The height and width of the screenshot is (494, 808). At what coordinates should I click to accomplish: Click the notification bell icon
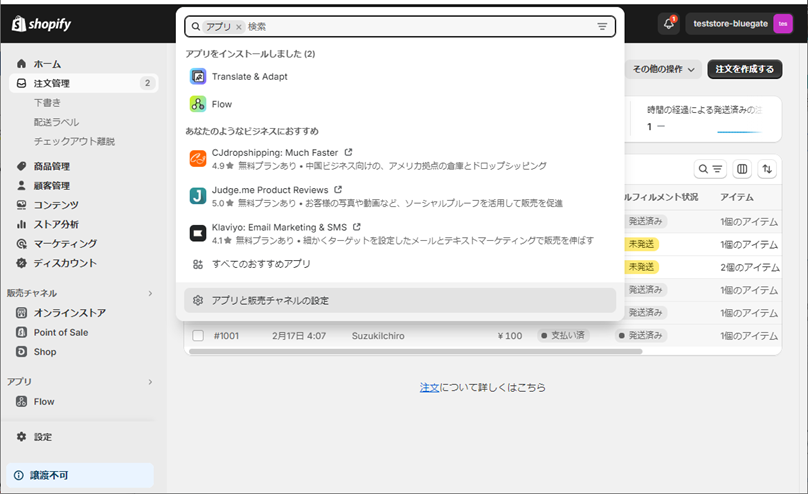point(669,24)
